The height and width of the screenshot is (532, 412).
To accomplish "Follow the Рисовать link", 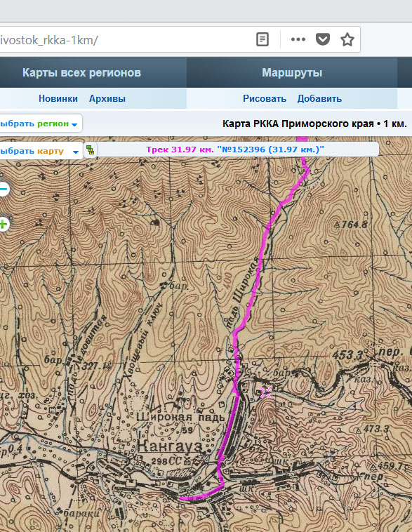I will pyautogui.click(x=265, y=99).
